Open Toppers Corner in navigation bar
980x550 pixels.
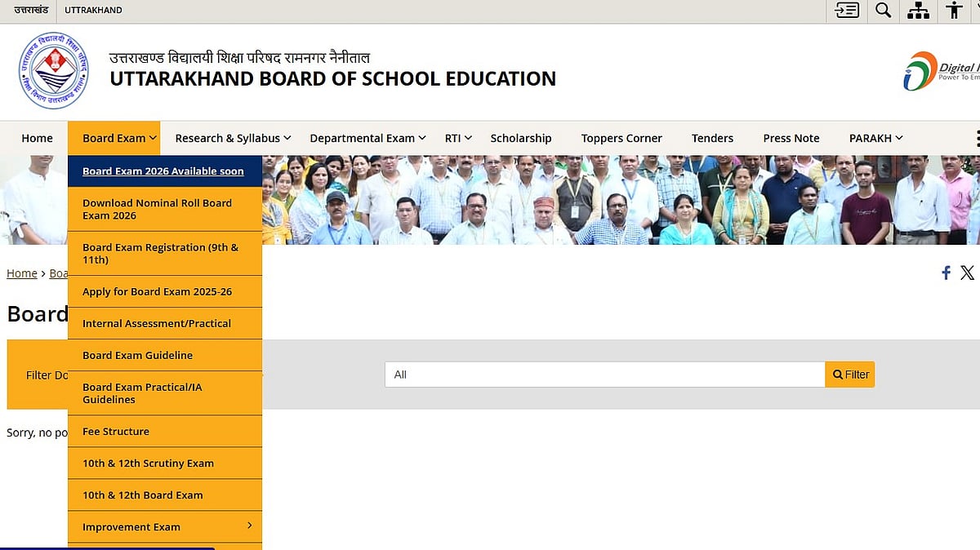tap(621, 138)
